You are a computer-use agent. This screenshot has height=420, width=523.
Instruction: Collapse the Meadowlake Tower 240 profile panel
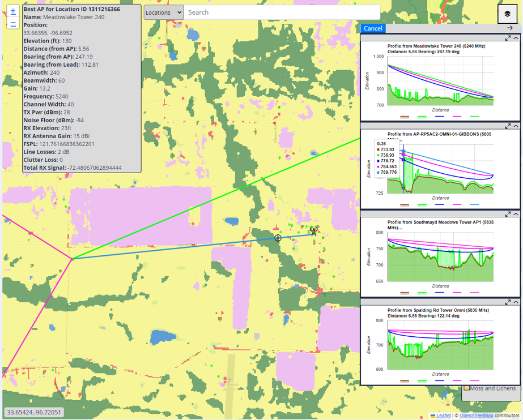(x=516, y=38)
